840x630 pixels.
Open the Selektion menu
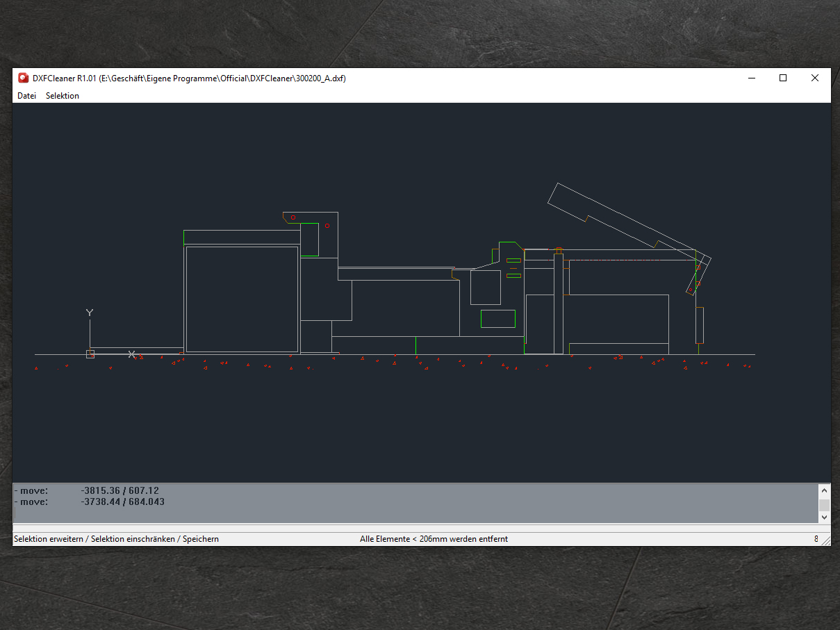[63, 96]
